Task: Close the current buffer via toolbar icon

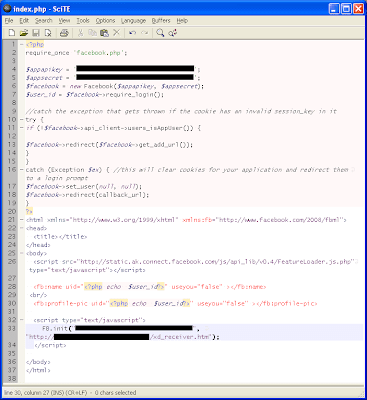Action: [x=48, y=33]
